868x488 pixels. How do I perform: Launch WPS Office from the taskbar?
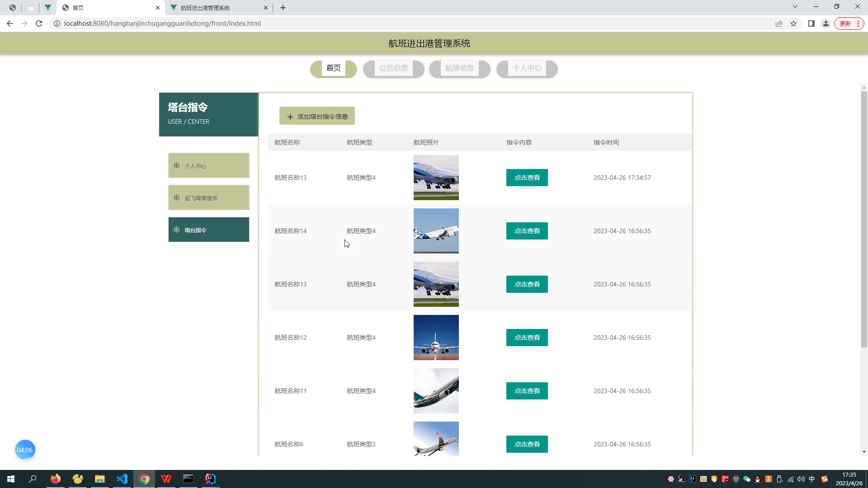pos(166,479)
